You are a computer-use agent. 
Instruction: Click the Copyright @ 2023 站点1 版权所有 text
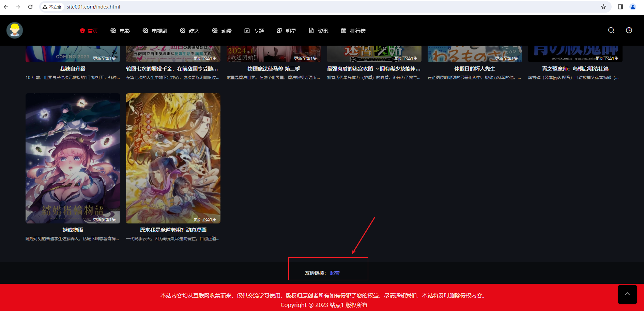[x=324, y=305]
